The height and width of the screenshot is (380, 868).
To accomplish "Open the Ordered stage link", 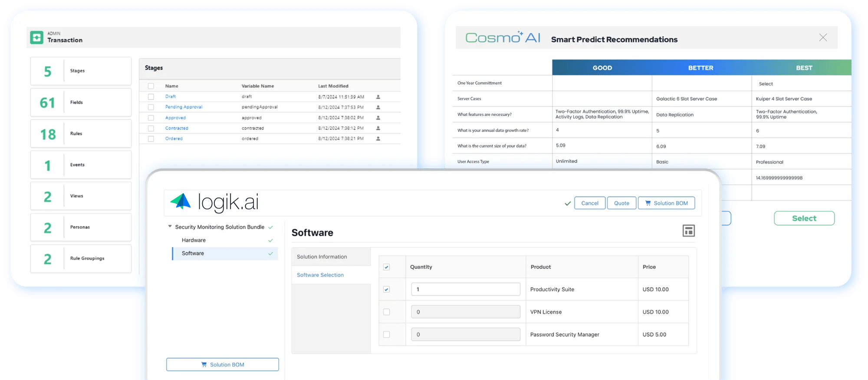I will (174, 139).
